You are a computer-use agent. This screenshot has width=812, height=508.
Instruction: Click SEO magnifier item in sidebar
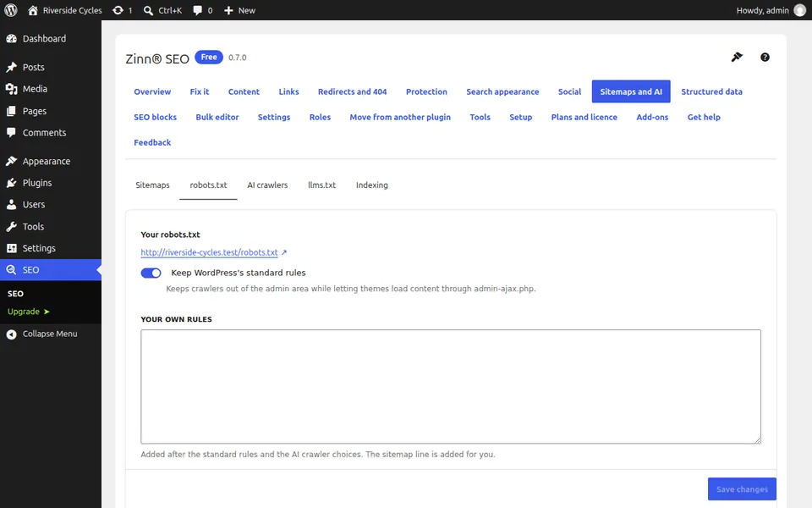click(x=51, y=270)
